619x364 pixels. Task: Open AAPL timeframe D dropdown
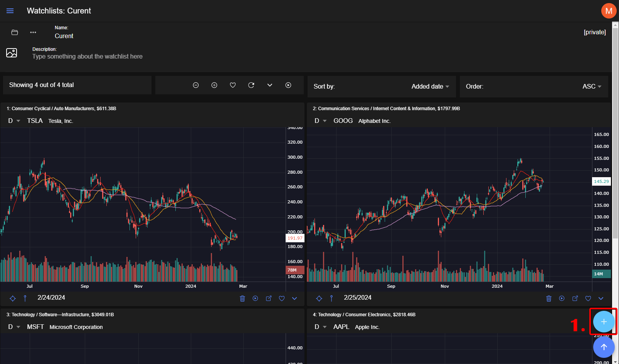tap(320, 327)
